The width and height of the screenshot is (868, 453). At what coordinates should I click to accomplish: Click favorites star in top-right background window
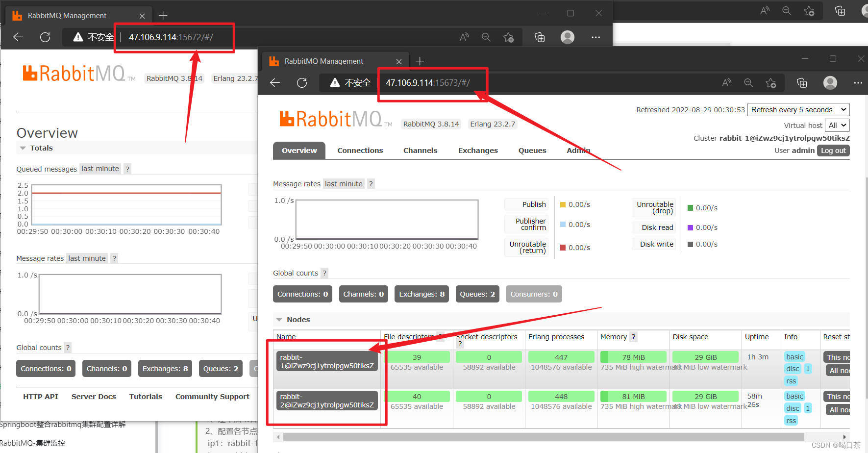point(809,11)
